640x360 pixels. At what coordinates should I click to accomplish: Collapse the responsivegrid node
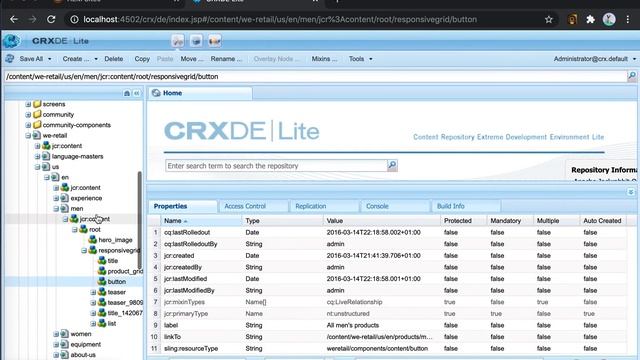84,250
